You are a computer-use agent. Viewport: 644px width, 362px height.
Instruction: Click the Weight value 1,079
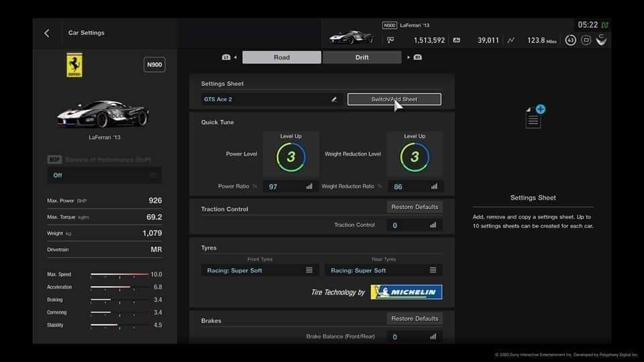pos(152,233)
